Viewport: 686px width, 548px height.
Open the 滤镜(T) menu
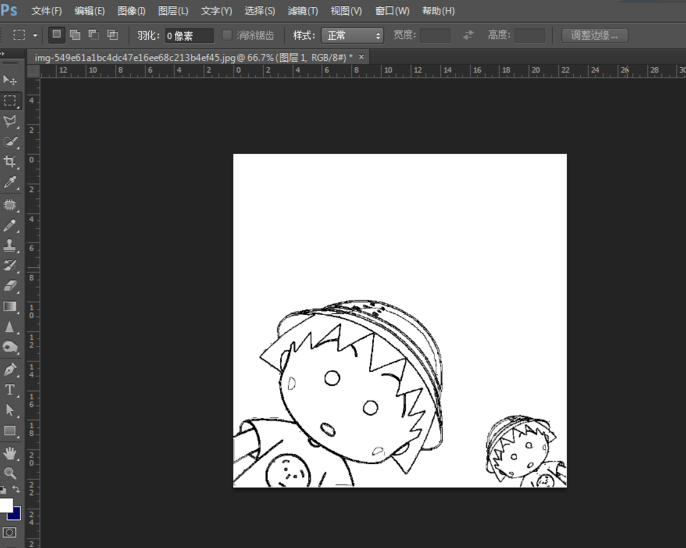303,11
